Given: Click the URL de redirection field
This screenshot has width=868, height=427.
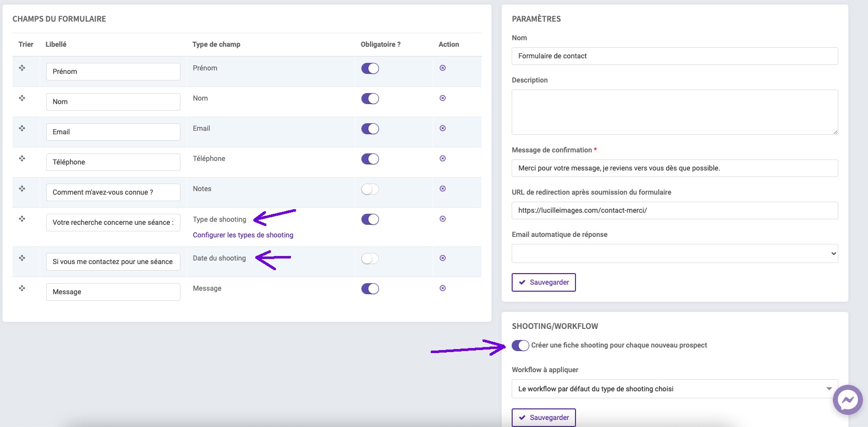Looking at the screenshot, I should tap(674, 210).
